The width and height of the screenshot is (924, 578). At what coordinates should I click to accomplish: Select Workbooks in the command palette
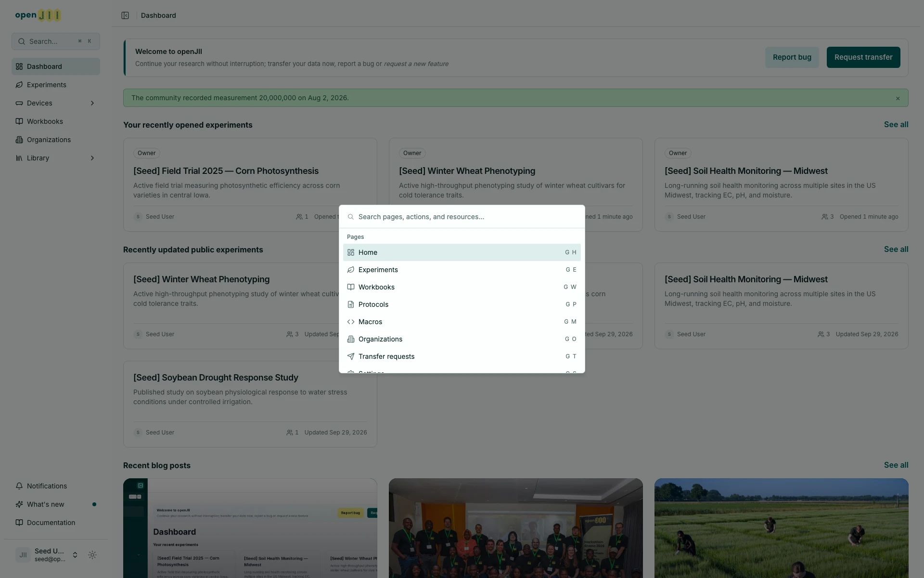pyautogui.click(x=462, y=287)
